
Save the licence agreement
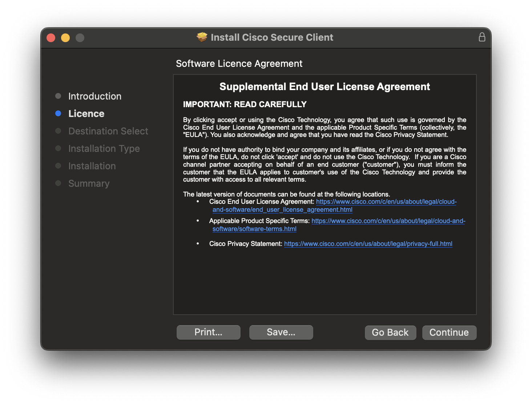point(281,332)
